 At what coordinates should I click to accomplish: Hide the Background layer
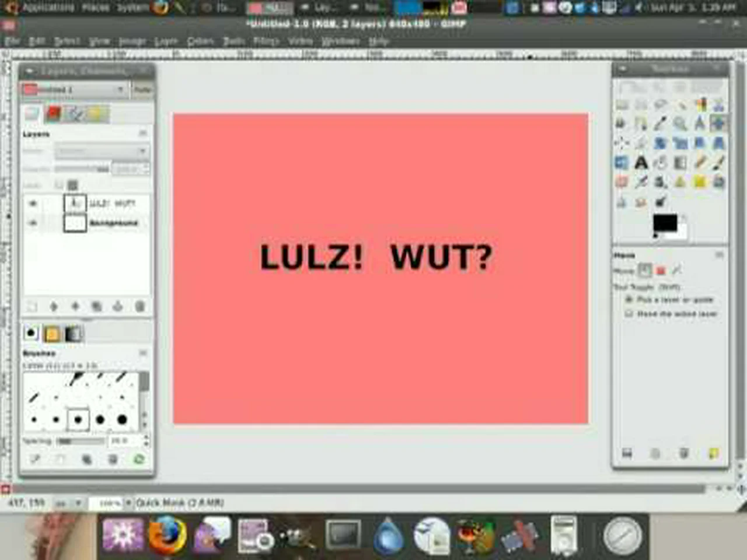[33, 223]
